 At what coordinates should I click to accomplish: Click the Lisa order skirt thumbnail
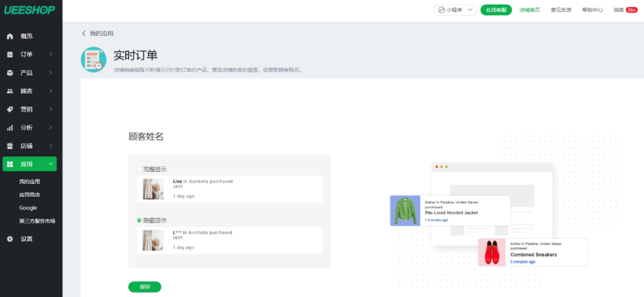coord(153,189)
